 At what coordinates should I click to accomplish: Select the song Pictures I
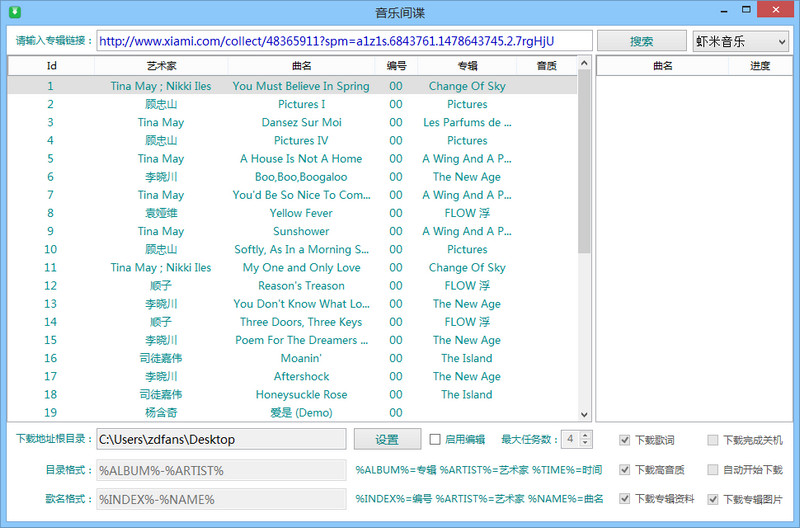[301, 104]
